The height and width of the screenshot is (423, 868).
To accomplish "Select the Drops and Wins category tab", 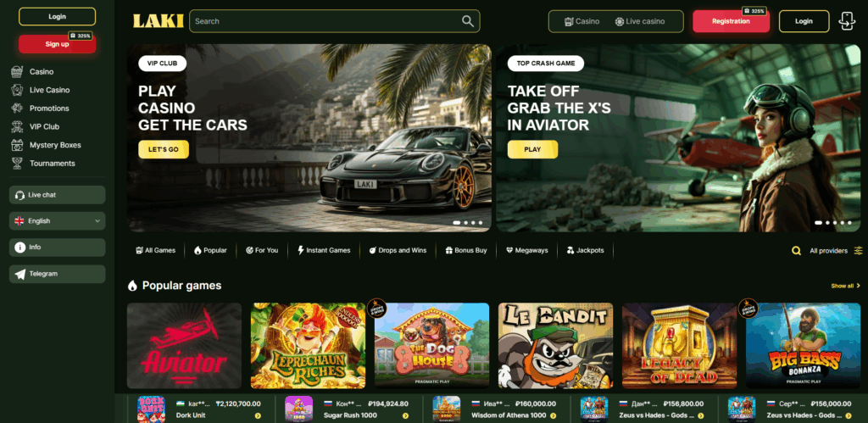I will coord(398,250).
